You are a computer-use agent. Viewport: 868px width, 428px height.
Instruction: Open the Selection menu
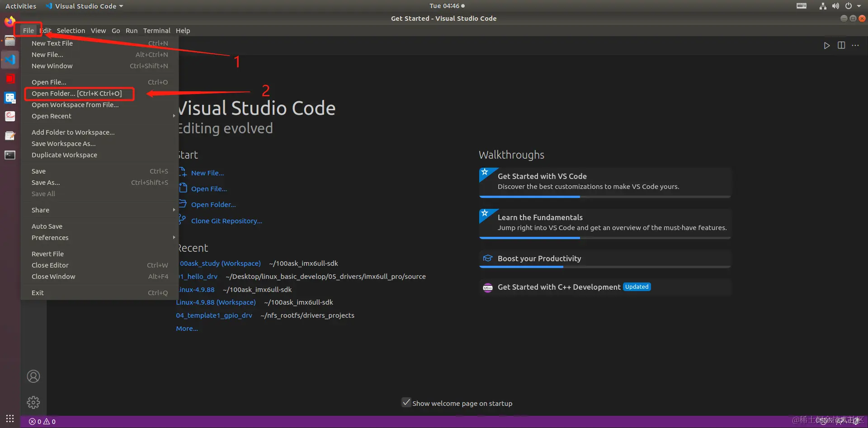[x=71, y=31]
